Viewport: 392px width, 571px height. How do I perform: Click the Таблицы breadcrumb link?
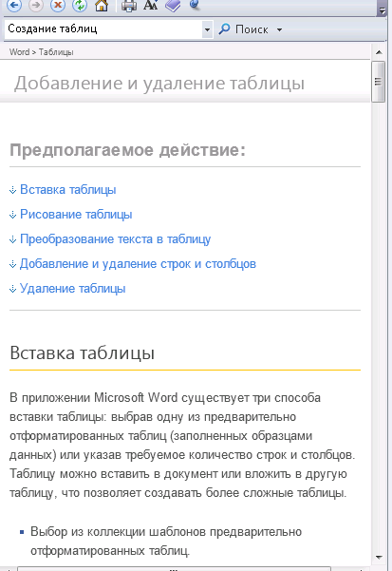click(x=56, y=52)
